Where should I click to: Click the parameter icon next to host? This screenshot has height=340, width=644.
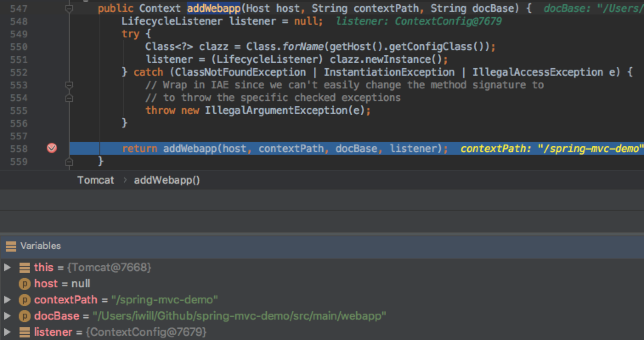[25, 283]
